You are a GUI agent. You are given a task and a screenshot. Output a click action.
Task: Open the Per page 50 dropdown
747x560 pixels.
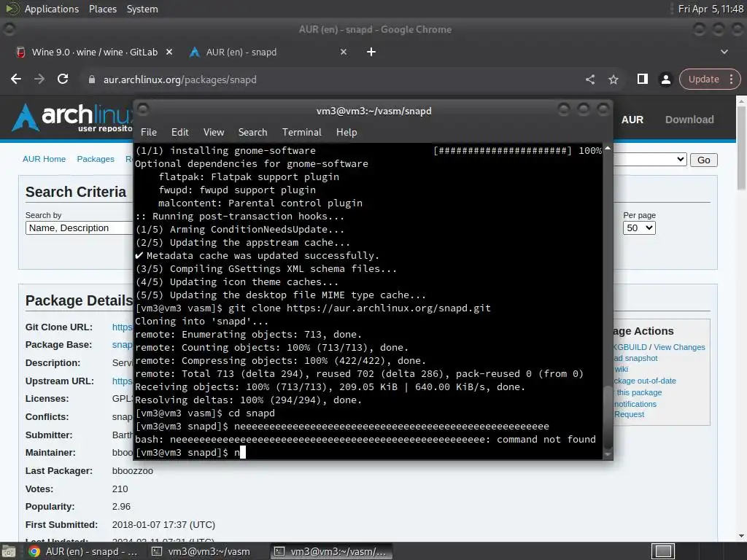tap(639, 228)
